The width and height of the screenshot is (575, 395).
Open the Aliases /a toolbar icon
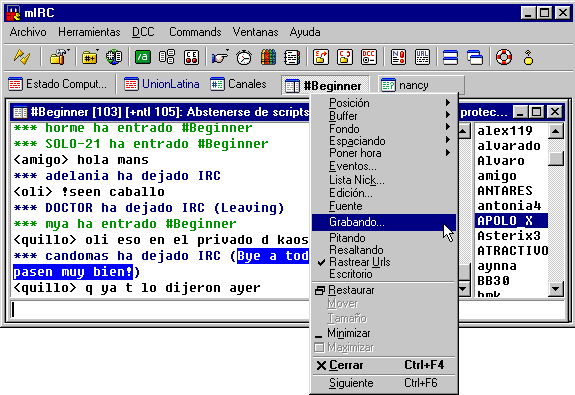(x=143, y=57)
